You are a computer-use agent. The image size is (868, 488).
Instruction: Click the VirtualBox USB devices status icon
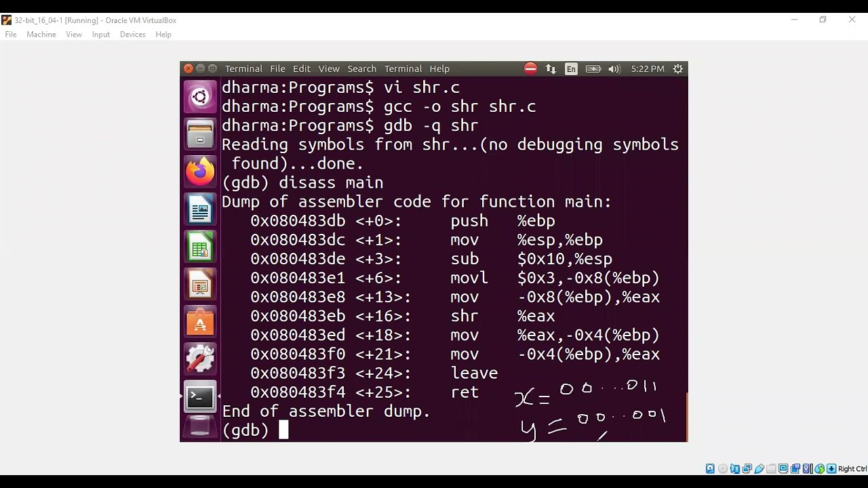(759, 468)
